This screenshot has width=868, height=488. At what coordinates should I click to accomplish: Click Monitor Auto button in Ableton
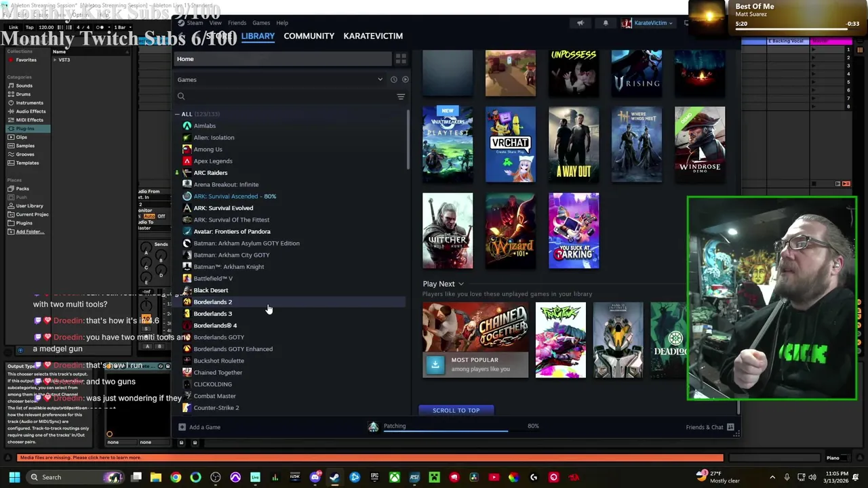149,216
